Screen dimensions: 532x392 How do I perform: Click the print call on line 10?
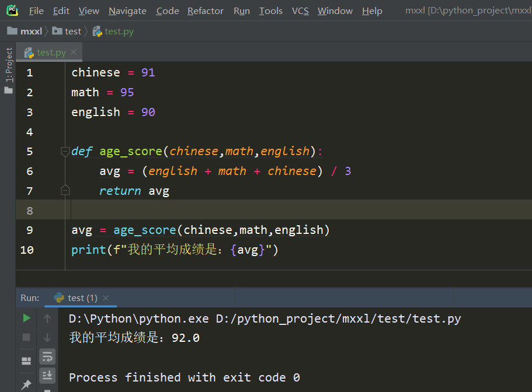[x=89, y=250]
